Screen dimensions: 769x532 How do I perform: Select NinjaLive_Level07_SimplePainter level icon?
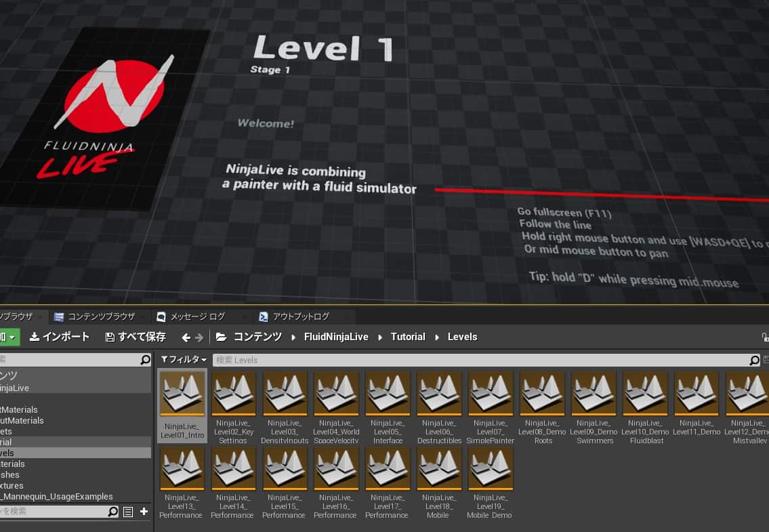491,393
